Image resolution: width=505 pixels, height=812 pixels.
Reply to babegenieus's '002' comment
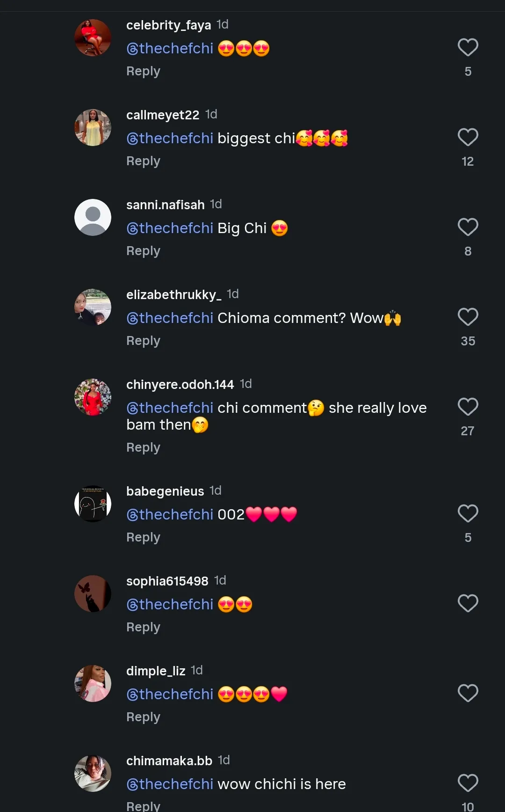(143, 537)
